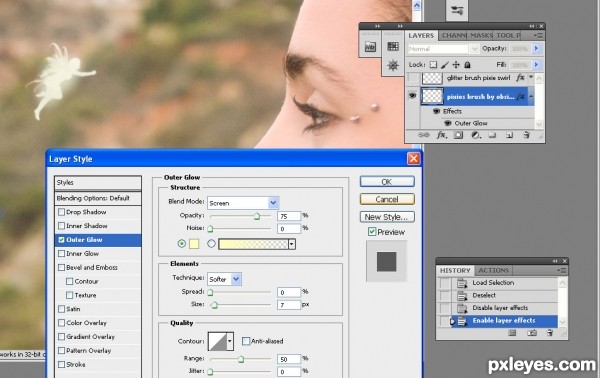Collapse History panel to icons with double arrow
This screenshot has height=378, width=600.
tap(555, 261)
